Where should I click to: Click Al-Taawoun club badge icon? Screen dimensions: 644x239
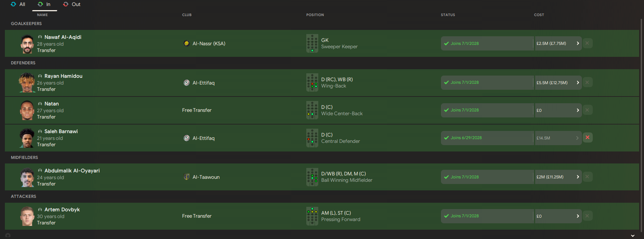click(x=187, y=177)
